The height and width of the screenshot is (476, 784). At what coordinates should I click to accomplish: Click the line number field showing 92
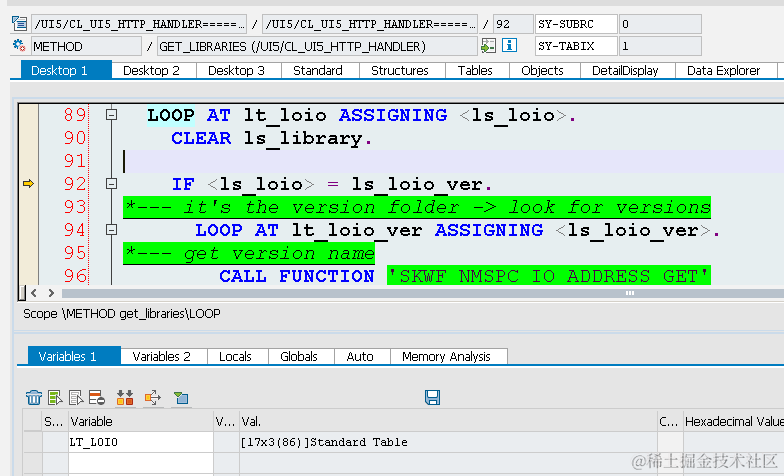(x=514, y=24)
